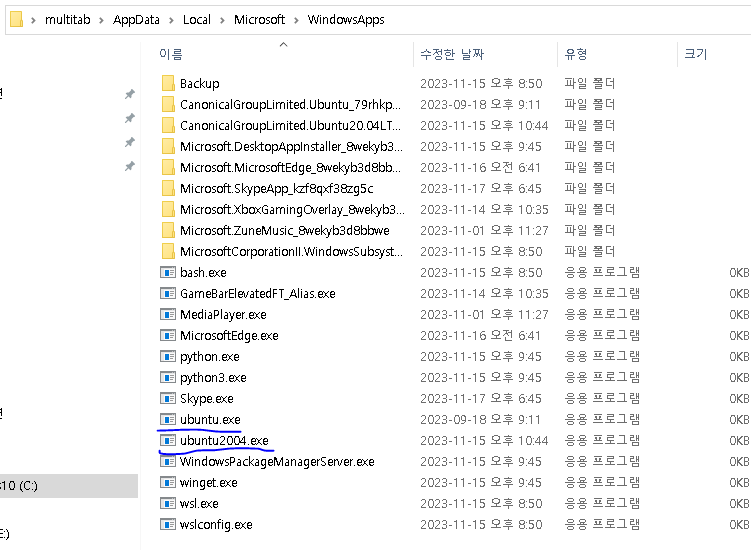Viewport: 751px width, 550px height.
Task: Click the Microsoft.MicrosoftEdge folder icon
Action: pyautogui.click(x=168, y=168)
